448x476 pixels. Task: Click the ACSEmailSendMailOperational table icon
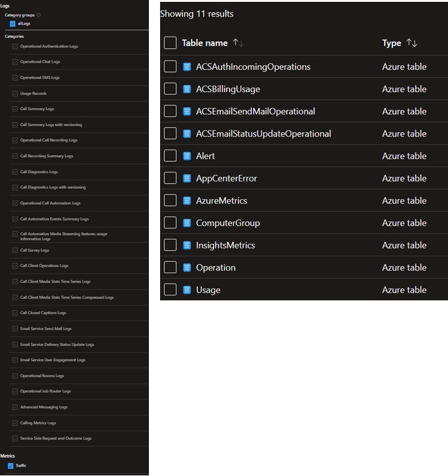(187, 112)
